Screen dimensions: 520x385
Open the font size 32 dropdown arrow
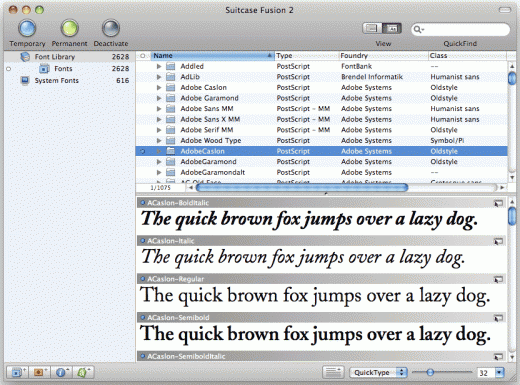click(x=500, y=372)
